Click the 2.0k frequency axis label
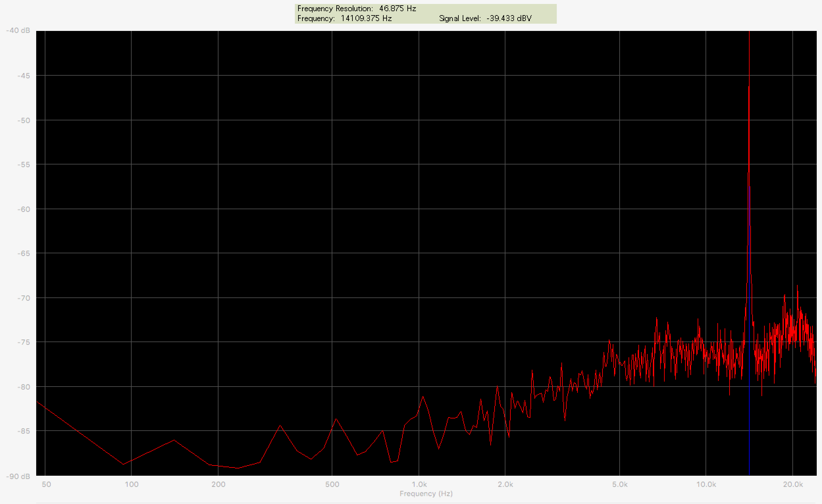 [505, 484]
